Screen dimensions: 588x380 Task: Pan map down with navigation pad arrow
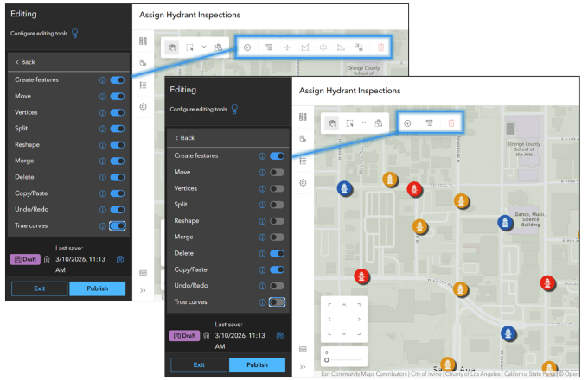pos(344,333)
